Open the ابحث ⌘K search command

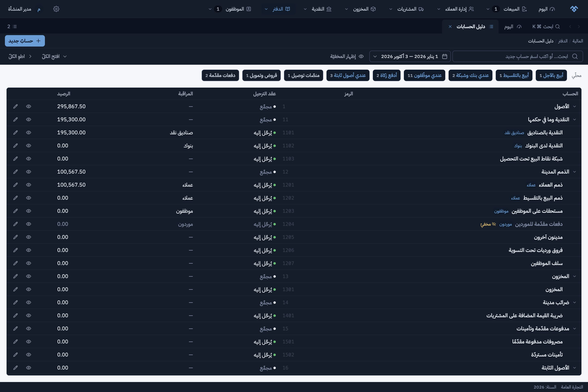click(546, 27)
